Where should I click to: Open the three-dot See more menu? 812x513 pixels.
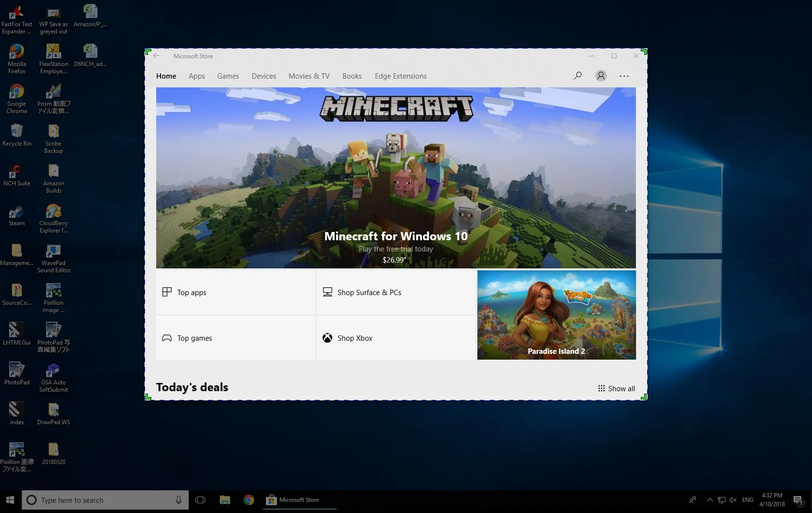pyautogui.click(x=624, y=76)
